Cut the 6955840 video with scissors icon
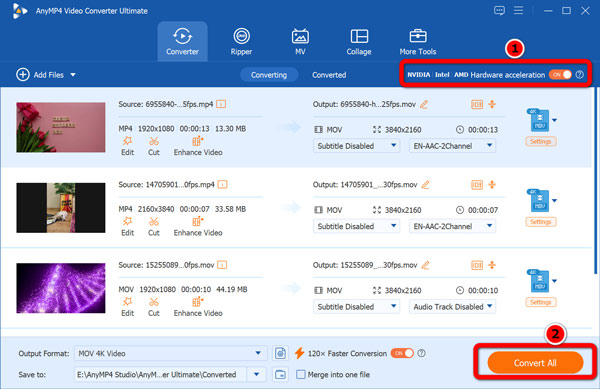Viewport: 600px width, 389px height. pyautogui.click(x=154, y=146)
